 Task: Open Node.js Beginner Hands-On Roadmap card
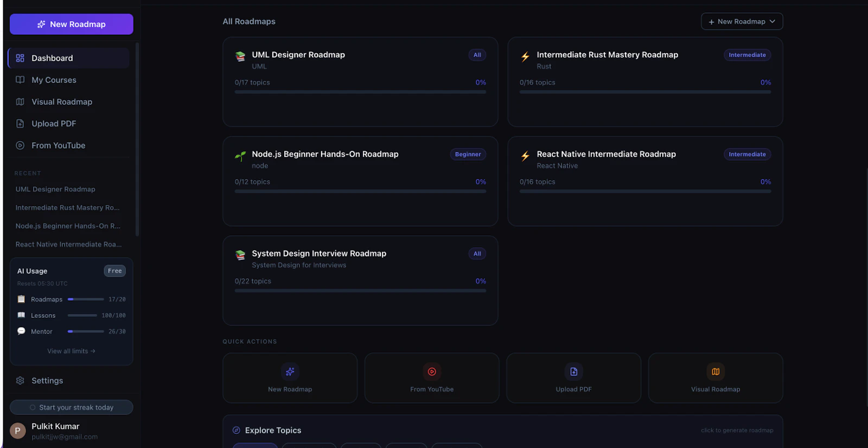coord(360,181)
